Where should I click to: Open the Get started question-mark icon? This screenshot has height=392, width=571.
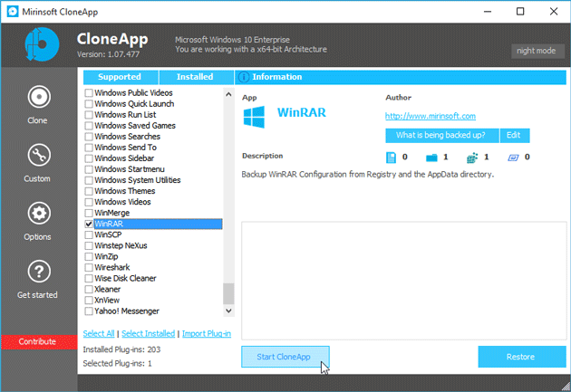(x=39, y=272)
